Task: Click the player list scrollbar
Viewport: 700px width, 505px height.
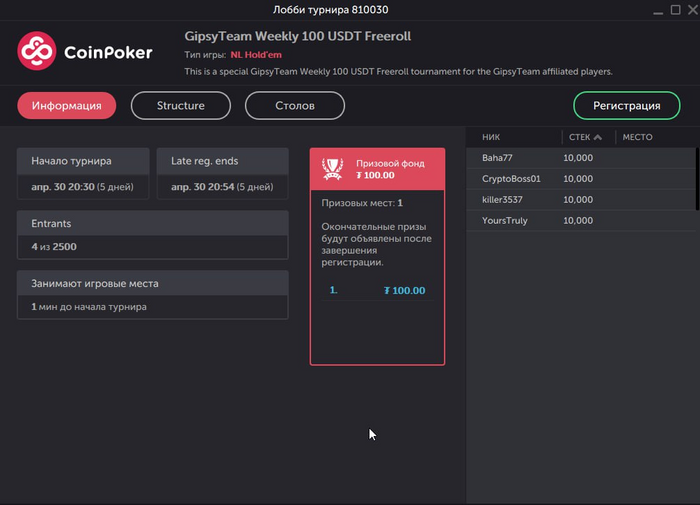Action: point(697,179)
